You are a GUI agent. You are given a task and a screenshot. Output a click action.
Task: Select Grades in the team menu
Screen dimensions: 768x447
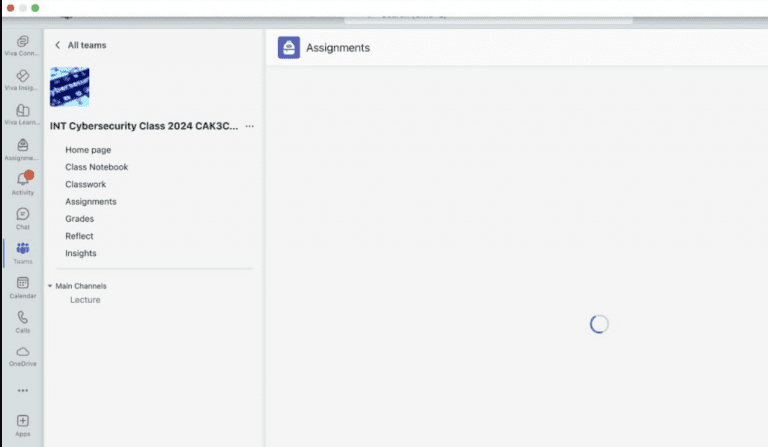coord(79,219)
